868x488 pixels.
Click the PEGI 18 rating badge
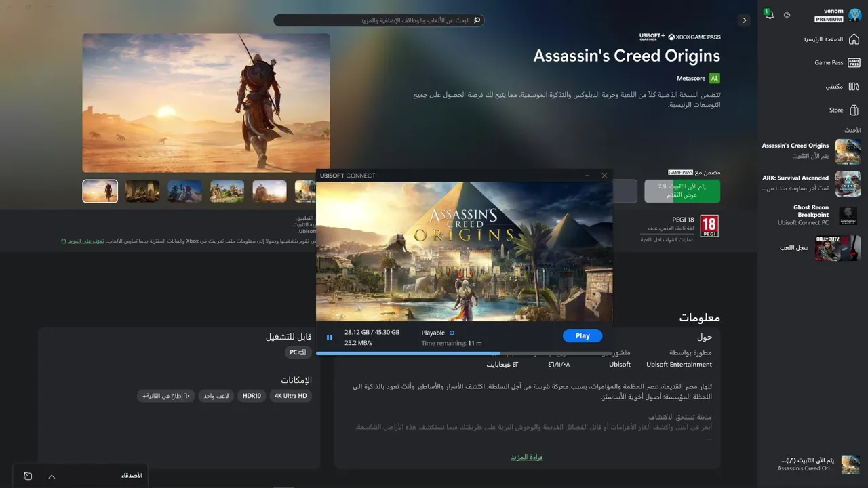coord(709,226)
